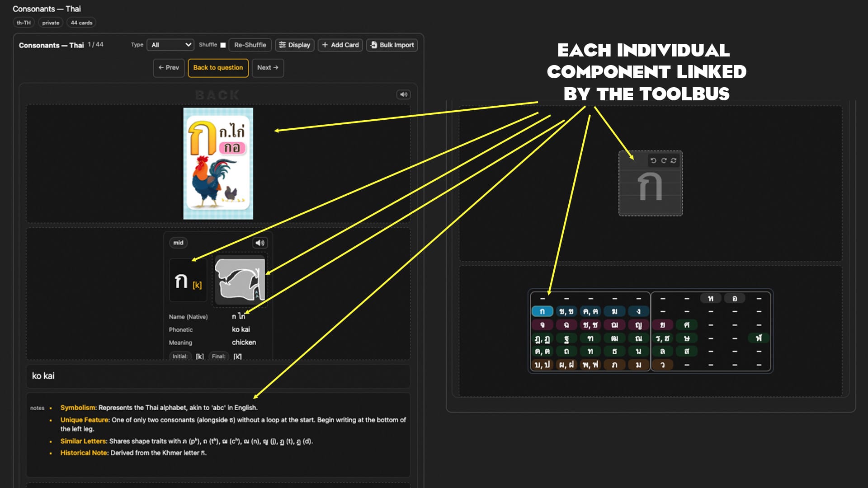This screenshot has width=868, height=488.
Task: Undo last stroke in writing pad
Action: tap(653, 160)
